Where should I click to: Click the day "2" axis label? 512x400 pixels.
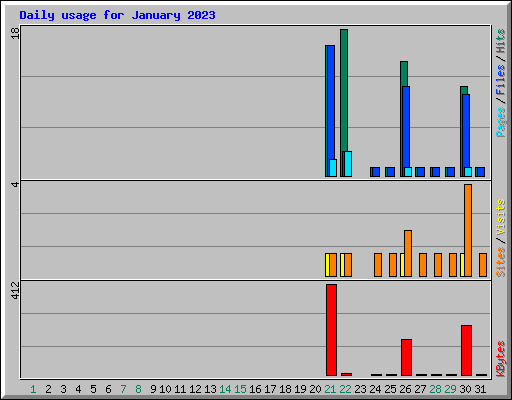click(x=48, y=389)
